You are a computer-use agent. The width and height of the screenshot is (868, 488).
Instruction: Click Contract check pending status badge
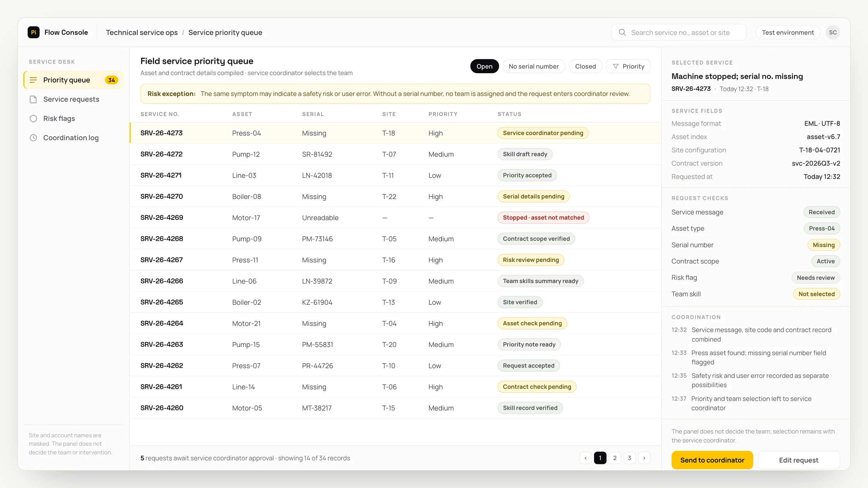(537, 387)
